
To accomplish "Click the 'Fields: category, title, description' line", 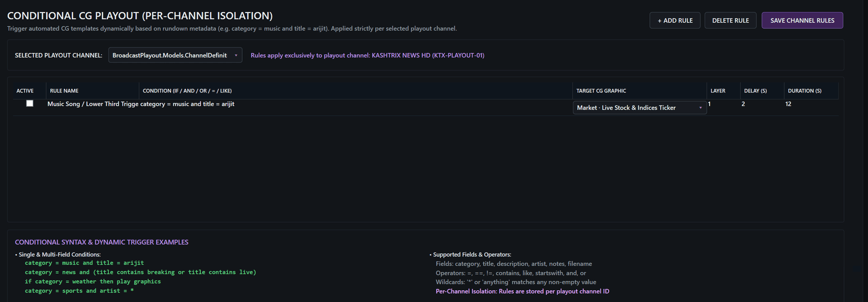I will [x=514, y=264].
